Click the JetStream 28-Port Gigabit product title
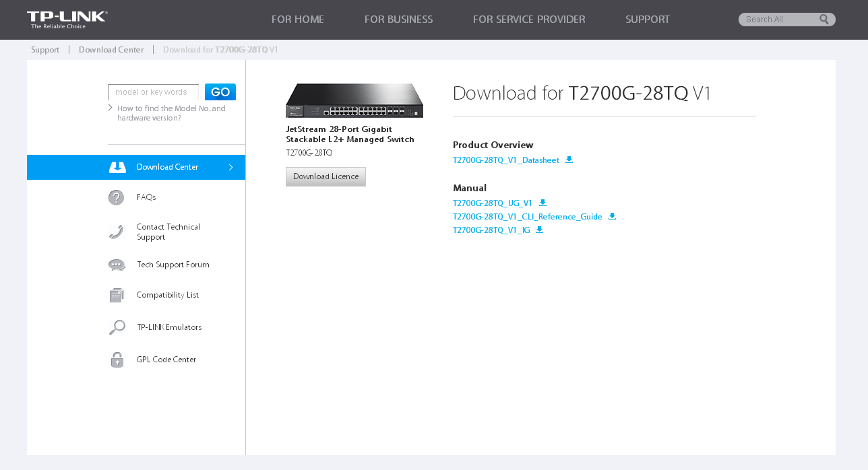 350,134
